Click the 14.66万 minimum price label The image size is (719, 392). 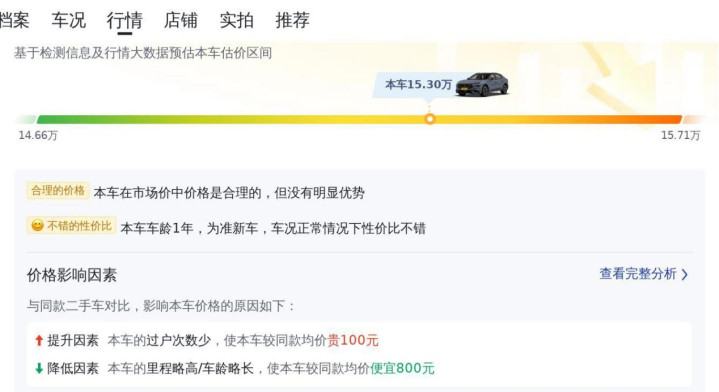[38, 135]
